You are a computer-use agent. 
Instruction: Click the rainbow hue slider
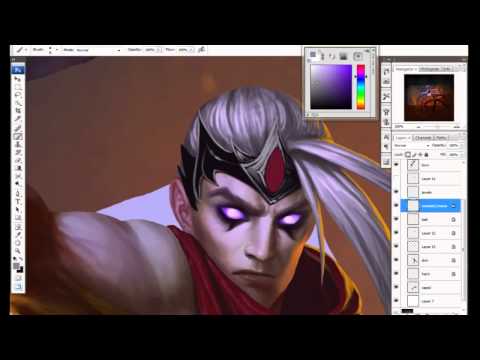coord(361,87)
